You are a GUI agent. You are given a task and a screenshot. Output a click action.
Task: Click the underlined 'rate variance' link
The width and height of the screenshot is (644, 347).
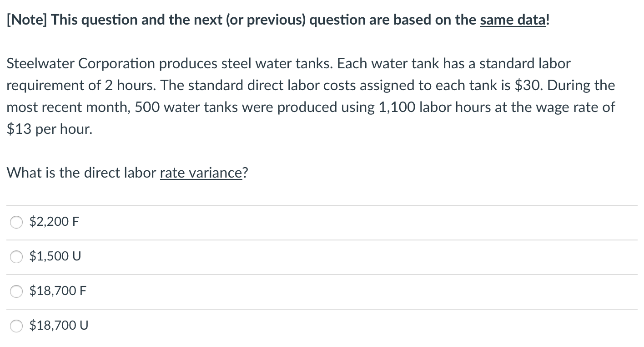pyautogui.click(x=200, y=173)
